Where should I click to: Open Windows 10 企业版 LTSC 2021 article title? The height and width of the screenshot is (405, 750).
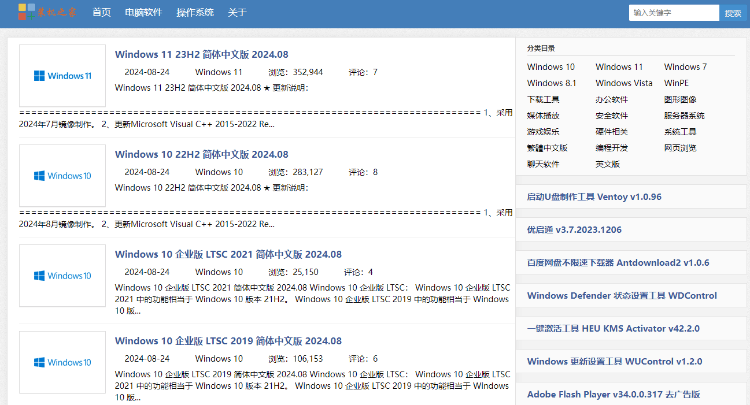228,254
